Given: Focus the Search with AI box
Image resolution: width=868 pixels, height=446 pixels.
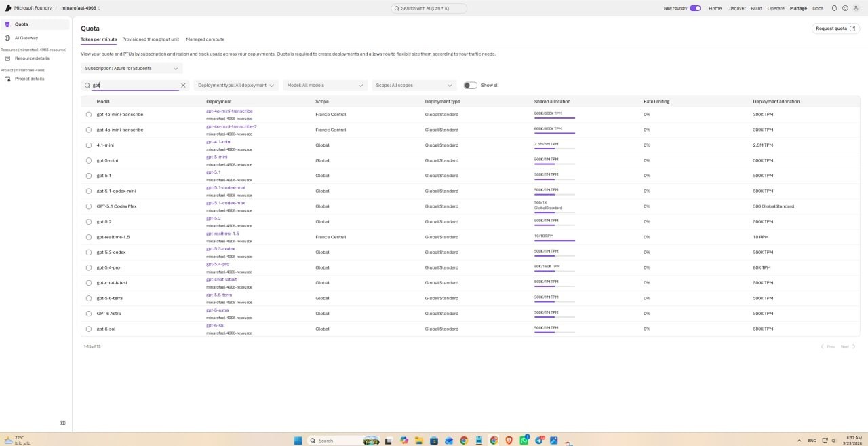Looking at the screenshot, I should click(x=429, y=8).
